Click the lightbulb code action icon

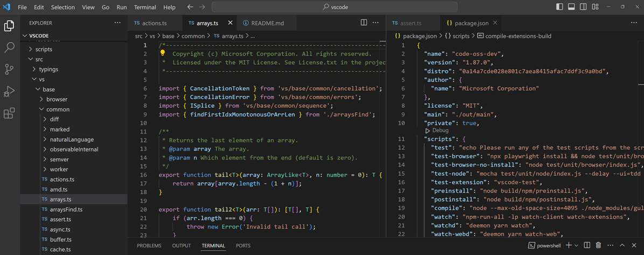coord(163,53)
